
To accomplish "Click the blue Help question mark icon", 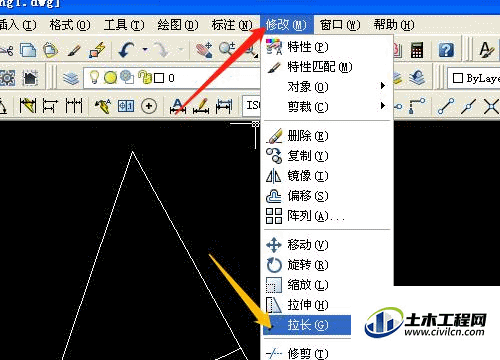I will tap(446, 50).
